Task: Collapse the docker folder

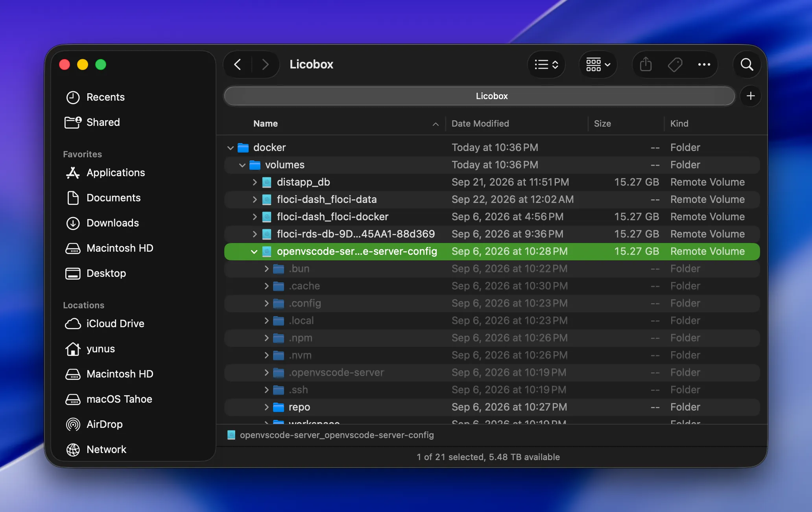Action: click(x=231, y=148)
